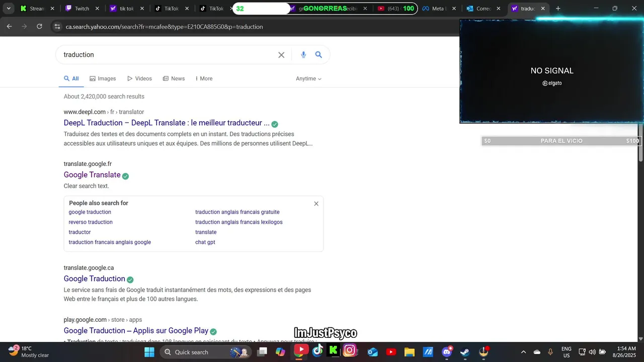This screenshot has width=644, height=362.
Task: Click the taskbar Quick search box
Action: (205, 352)
